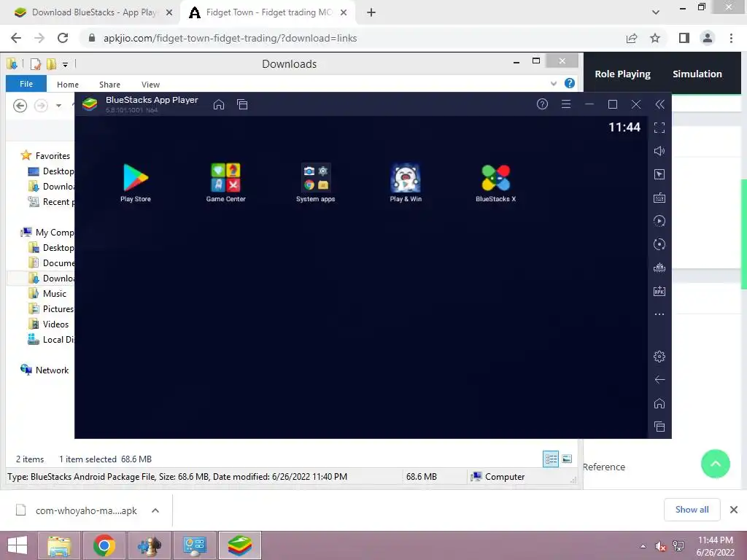Image resolution: width=747 pixels, height=560 pixels.
Task: Reload the apkjio page
Action: coord(63,38)
